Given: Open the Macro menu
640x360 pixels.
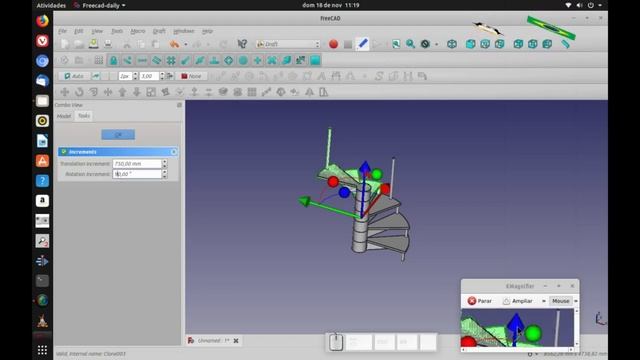Looking at the screenshot, I should pyautogui.click(x=138, y=31).
